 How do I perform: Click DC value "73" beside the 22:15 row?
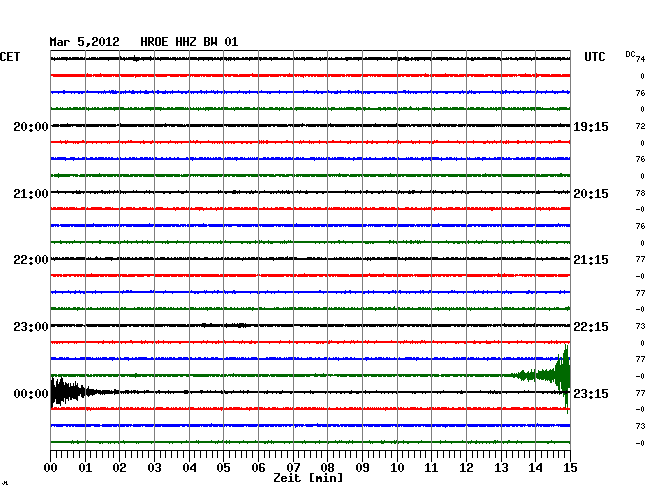(x=640, y=326)
